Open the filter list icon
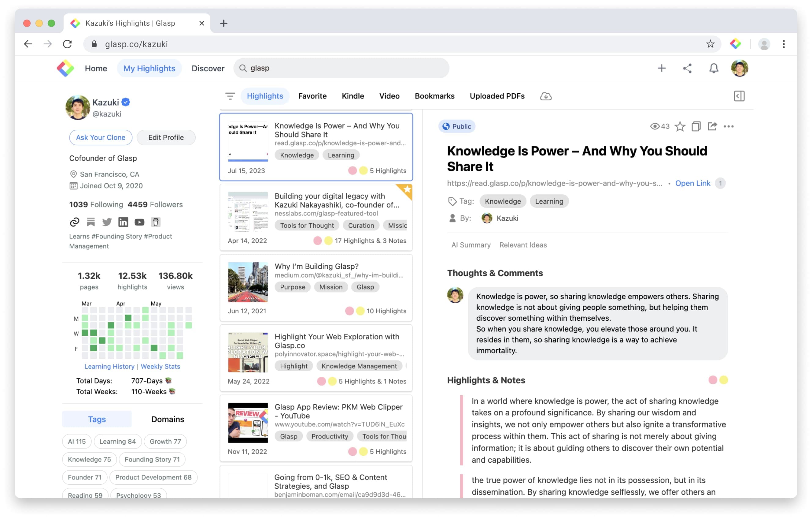This screenshot has height=519, width=812. point(230,96)
